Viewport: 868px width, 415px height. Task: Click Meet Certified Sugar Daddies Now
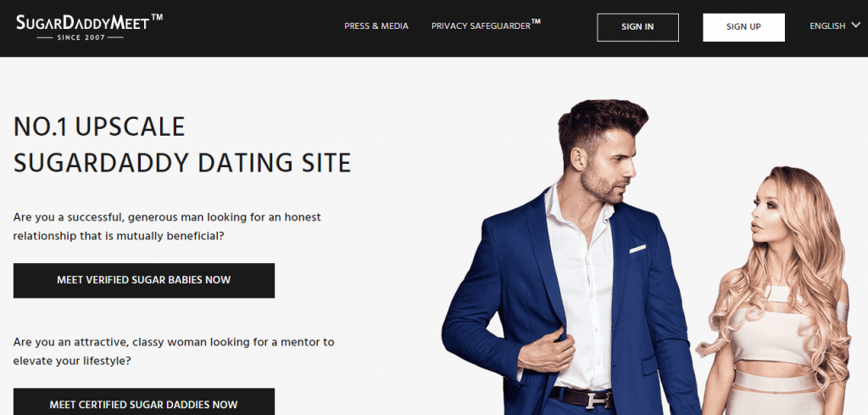coord(144,401)
